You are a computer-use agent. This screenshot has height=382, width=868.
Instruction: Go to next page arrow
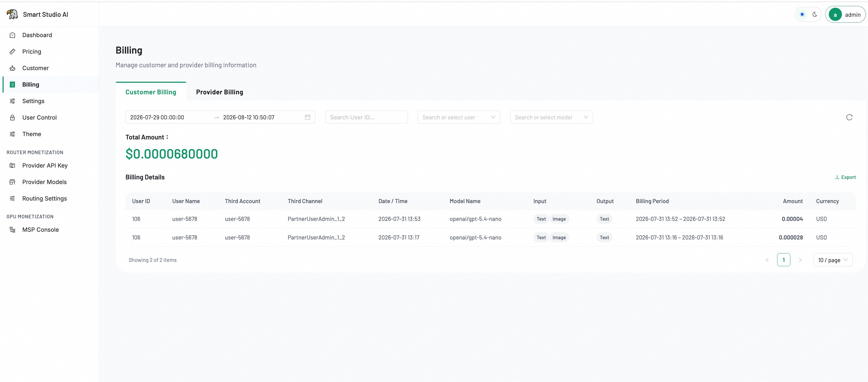pyautogui.click(x=800, y=260)
